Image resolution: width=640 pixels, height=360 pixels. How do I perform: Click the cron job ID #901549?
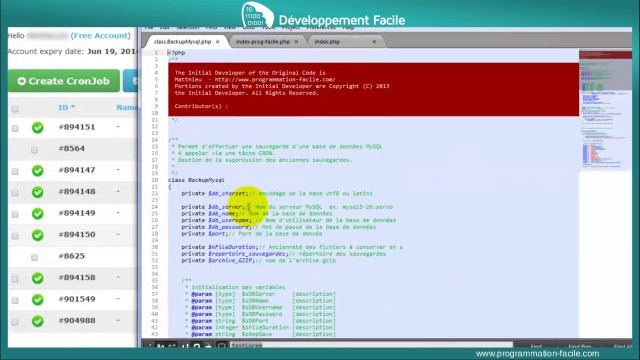(x=77, y=299)
